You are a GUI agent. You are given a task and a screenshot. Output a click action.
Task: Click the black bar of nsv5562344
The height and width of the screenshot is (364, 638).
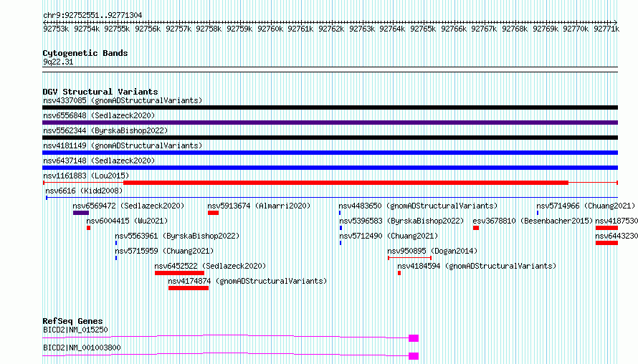click(x=330, y=138)
